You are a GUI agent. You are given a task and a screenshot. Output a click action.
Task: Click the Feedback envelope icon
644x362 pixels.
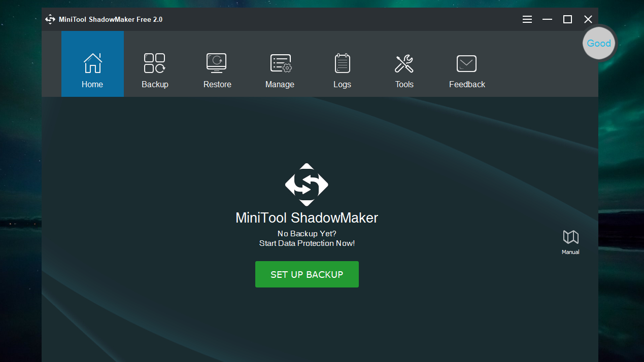pos(466,63)
